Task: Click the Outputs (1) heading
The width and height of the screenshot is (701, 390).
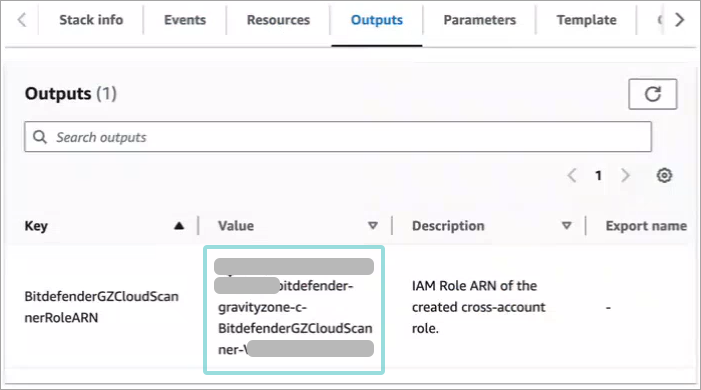Action: [x=71, y=94]
